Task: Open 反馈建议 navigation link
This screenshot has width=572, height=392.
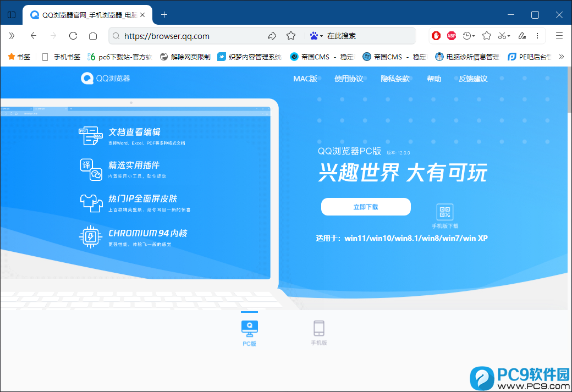Action: point(473,79)
